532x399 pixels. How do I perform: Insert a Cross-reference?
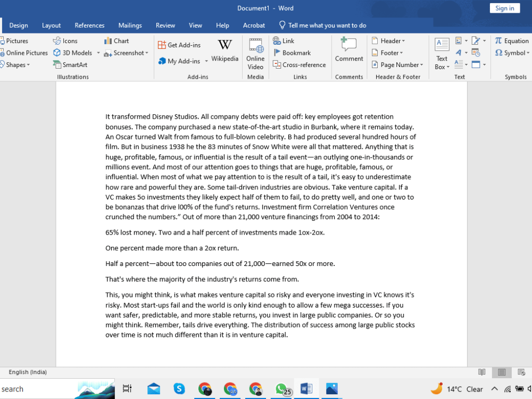pyautogui.click(x=299, y=64)
